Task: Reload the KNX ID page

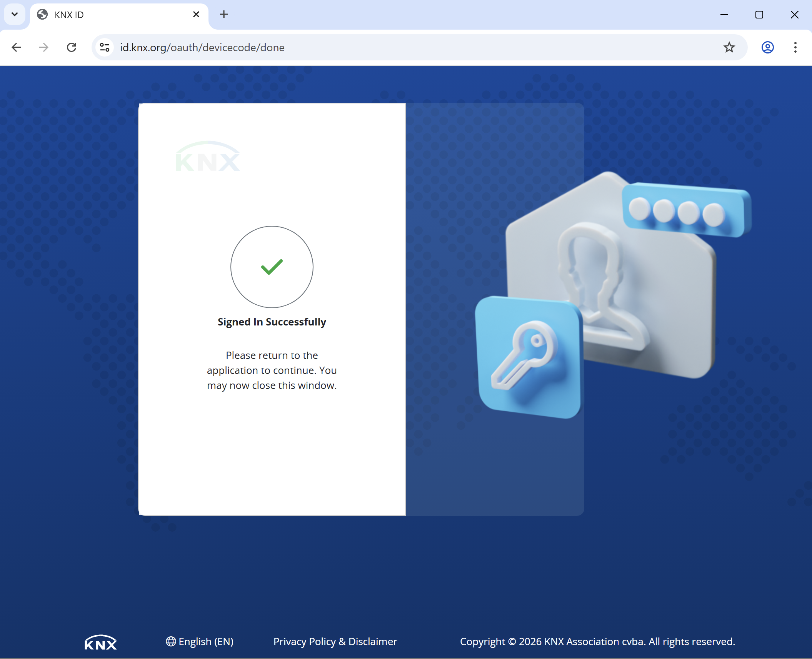Action: (x=72, y=47)
